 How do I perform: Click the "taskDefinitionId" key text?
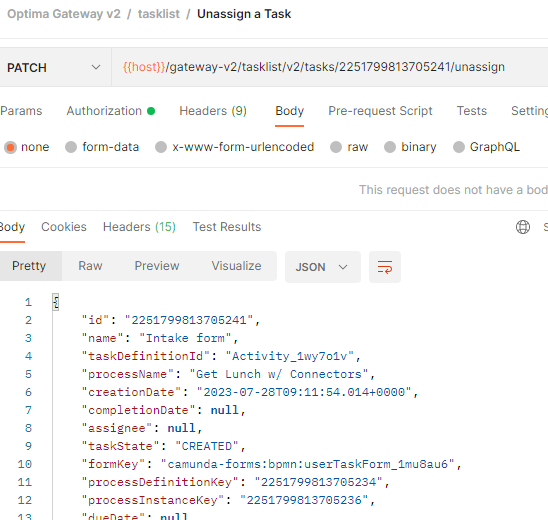point(146,356)
